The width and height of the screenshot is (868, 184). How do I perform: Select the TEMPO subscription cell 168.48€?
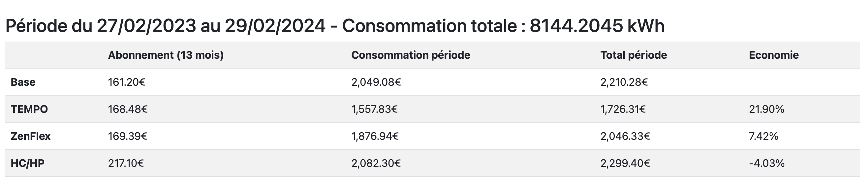pyautogui.click(x=128, y=109)
